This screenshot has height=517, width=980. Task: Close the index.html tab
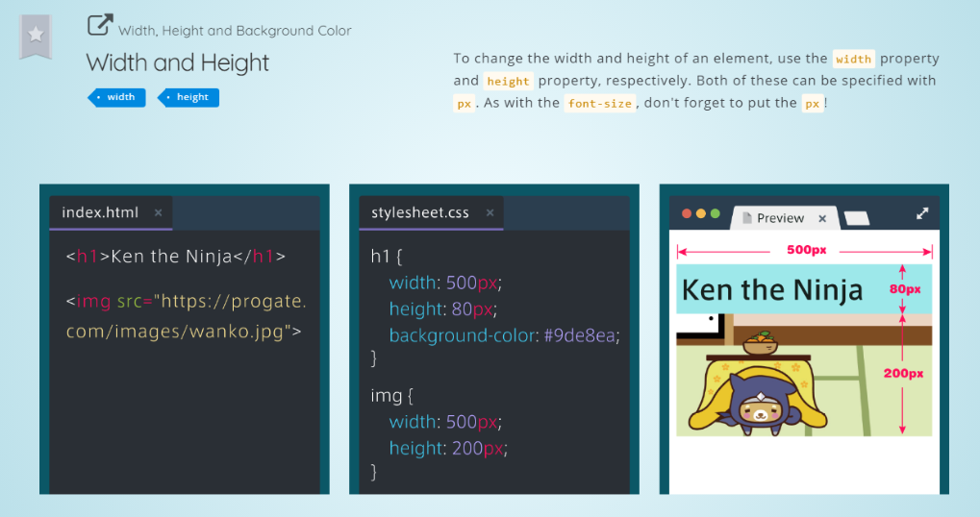tap(158, 213)
